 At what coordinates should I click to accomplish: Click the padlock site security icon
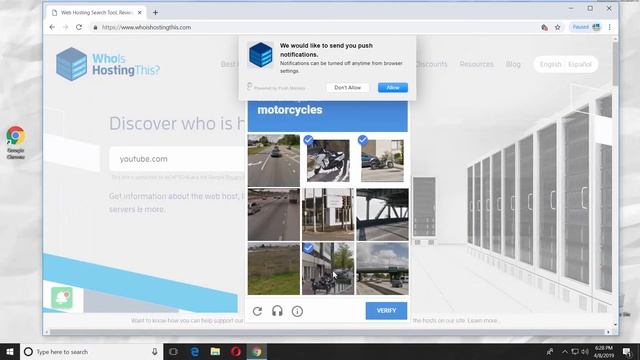coord(95,27)
